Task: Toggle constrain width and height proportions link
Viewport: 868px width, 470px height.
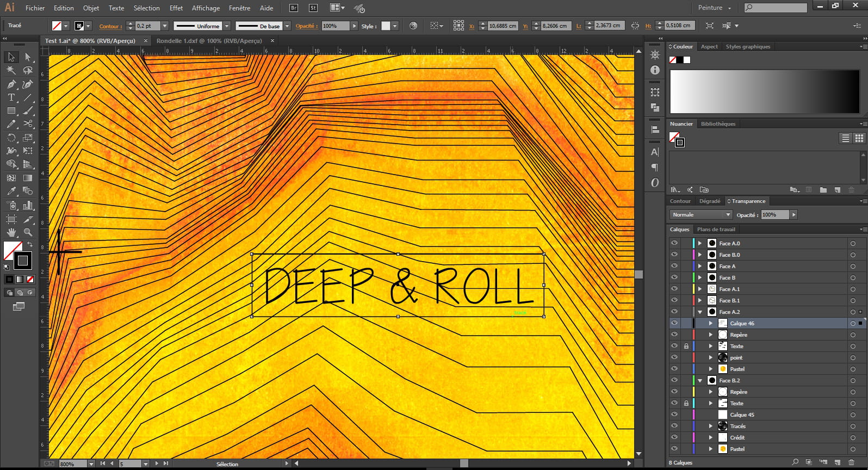Action: coord(635,26)
